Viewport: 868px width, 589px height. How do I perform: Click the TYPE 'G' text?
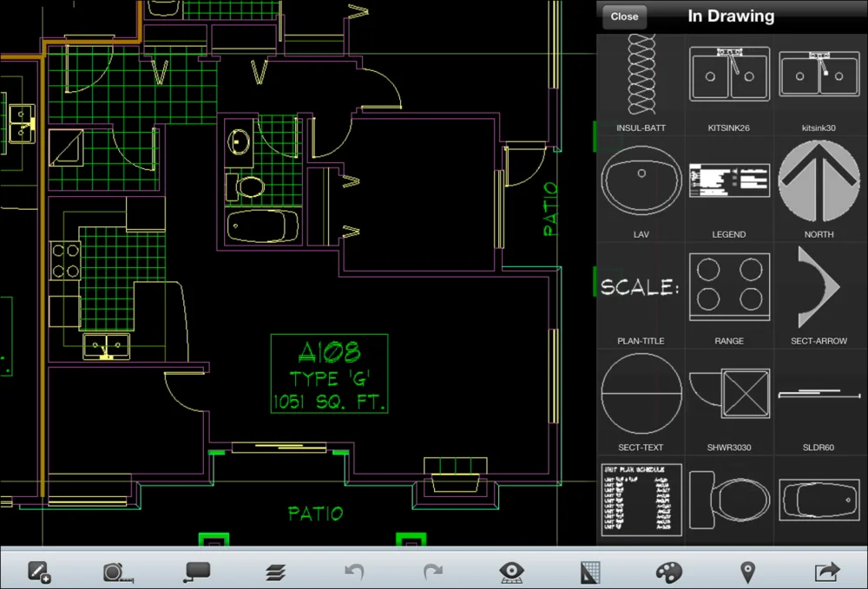click(329, 378)
